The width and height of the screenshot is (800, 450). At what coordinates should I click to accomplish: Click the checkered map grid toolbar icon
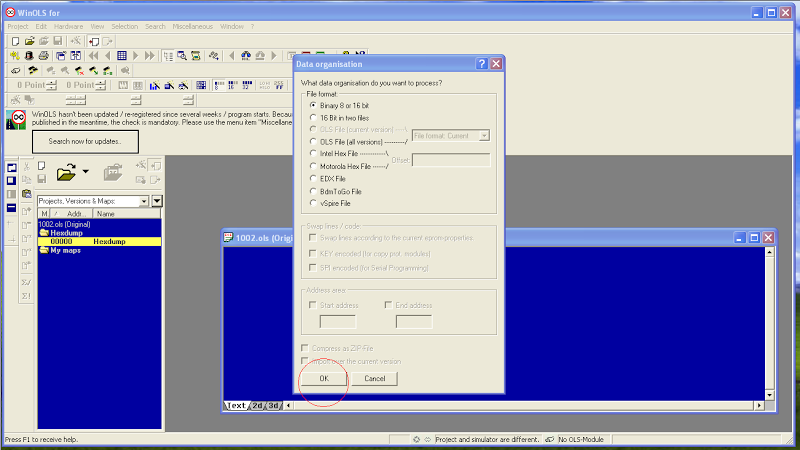pyautogui.click(x=201, y=85)
